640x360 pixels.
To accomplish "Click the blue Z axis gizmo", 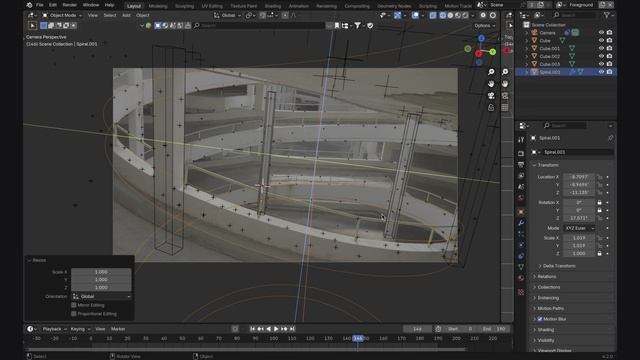I will (481, 38).
